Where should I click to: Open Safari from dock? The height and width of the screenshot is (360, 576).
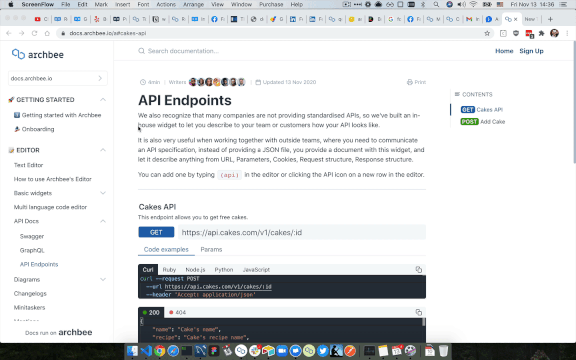click(x=173, y=351)
